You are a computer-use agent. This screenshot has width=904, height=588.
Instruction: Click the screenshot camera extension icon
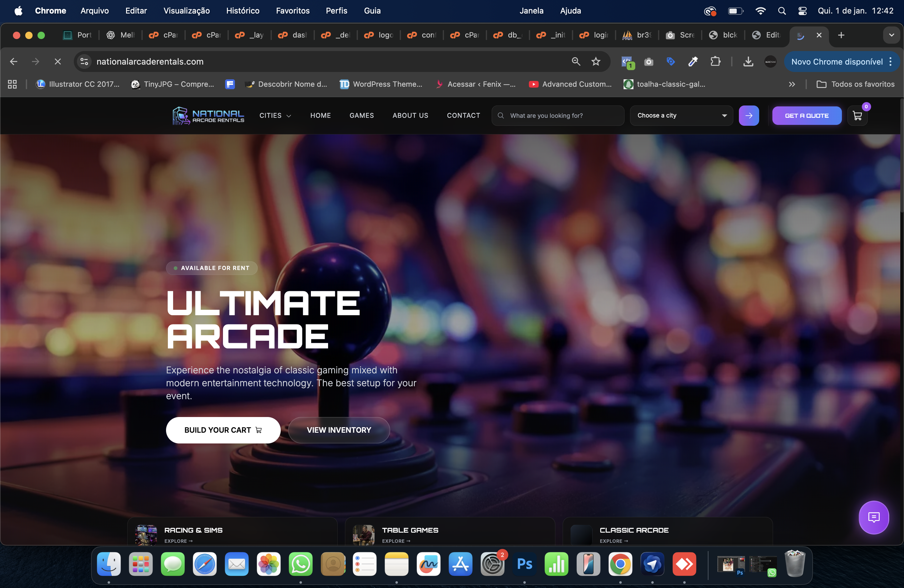649,62
